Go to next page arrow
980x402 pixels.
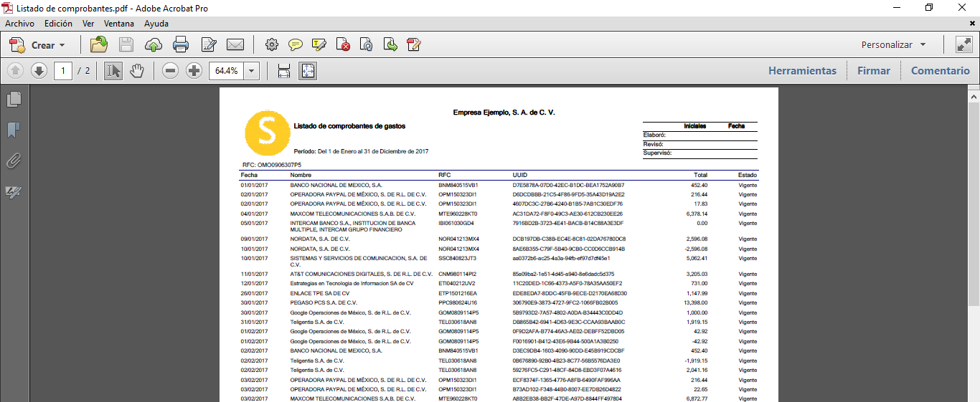[x=39, y=71]
